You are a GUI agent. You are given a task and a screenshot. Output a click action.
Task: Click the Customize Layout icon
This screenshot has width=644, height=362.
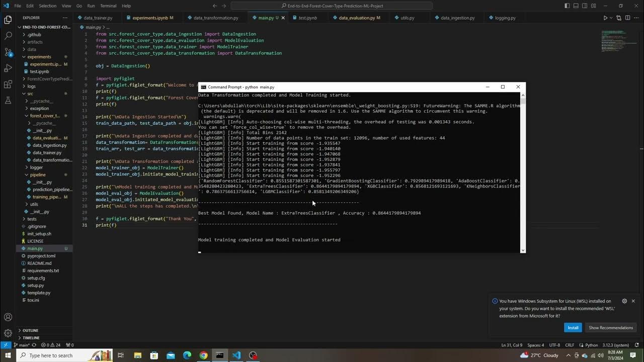[595, 6]
